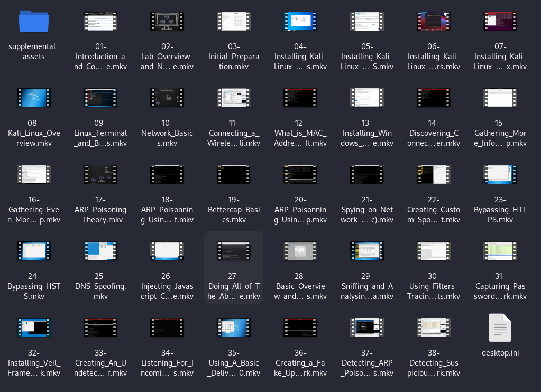Click the 25-DNS_Spoofing.mkv video file
Screen dimensions: 541x392
tap(100, 251)
